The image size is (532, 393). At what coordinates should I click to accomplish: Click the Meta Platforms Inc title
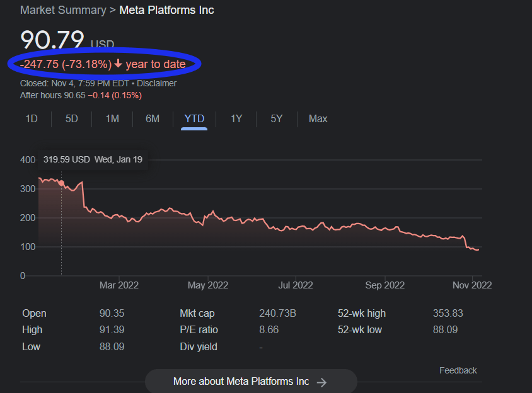pyautogui.click(x=166, y=10)
